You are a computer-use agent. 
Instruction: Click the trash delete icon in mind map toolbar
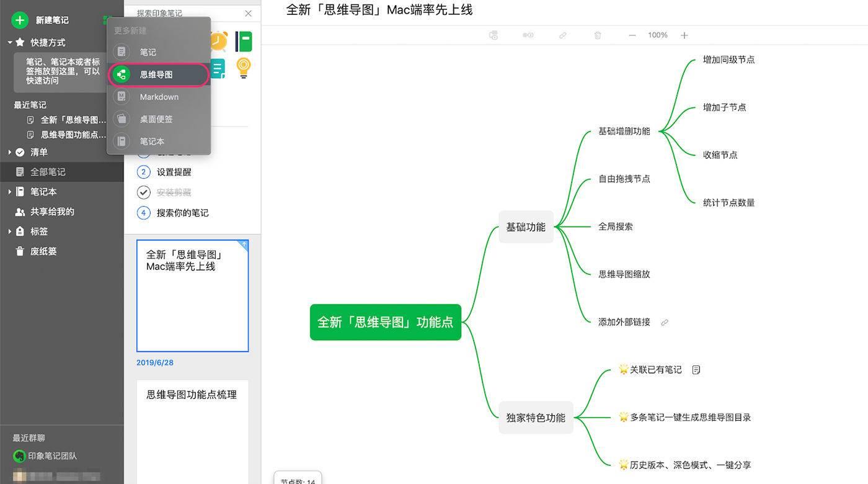598,35
